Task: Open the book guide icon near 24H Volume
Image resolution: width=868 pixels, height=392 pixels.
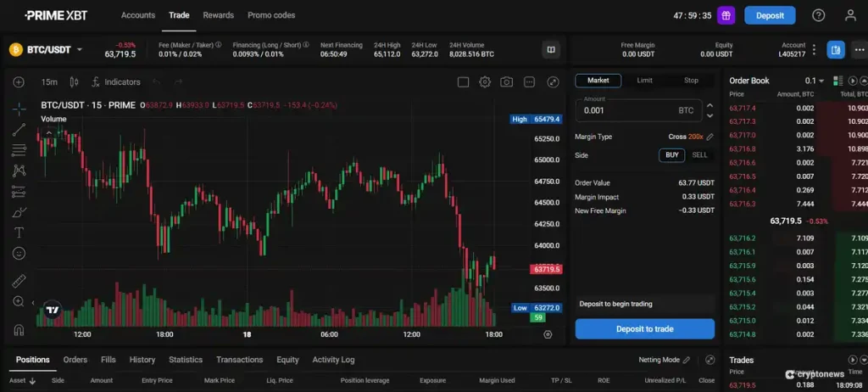Action: click(x=551, y=50)
